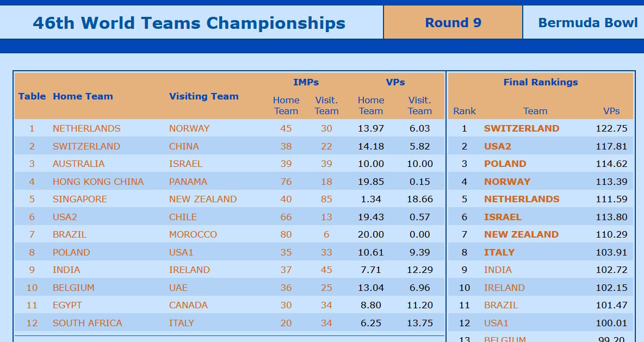Click table number 4 link
Viewport: 644px width, 342px height.
click(x=32, y=182)
